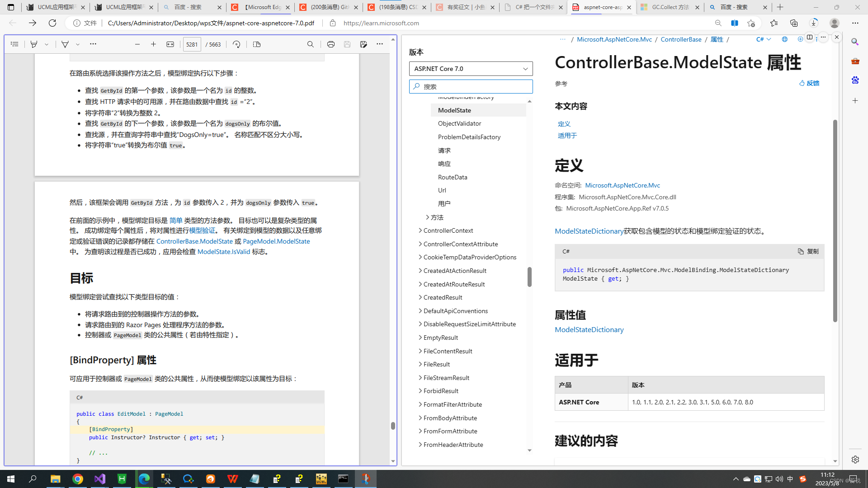Click the PDF Save As icon
The image size is (868, 488).
point(363,44)
